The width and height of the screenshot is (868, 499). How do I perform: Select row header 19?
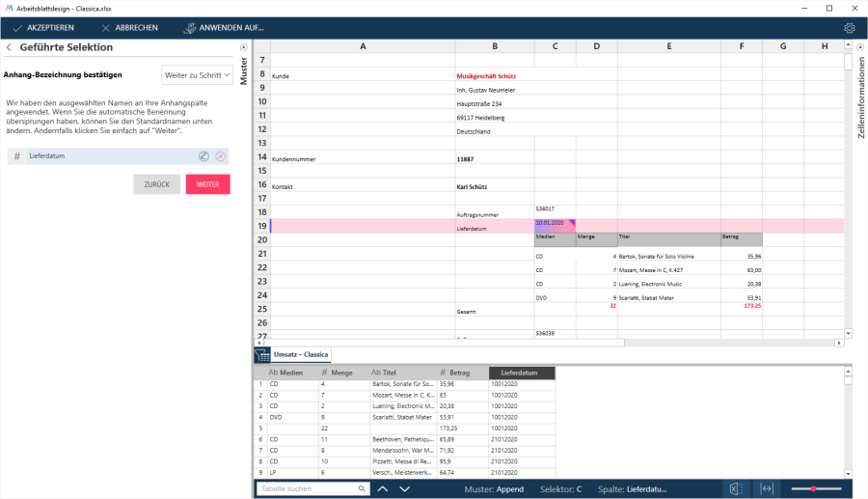[x=261, y=226]
